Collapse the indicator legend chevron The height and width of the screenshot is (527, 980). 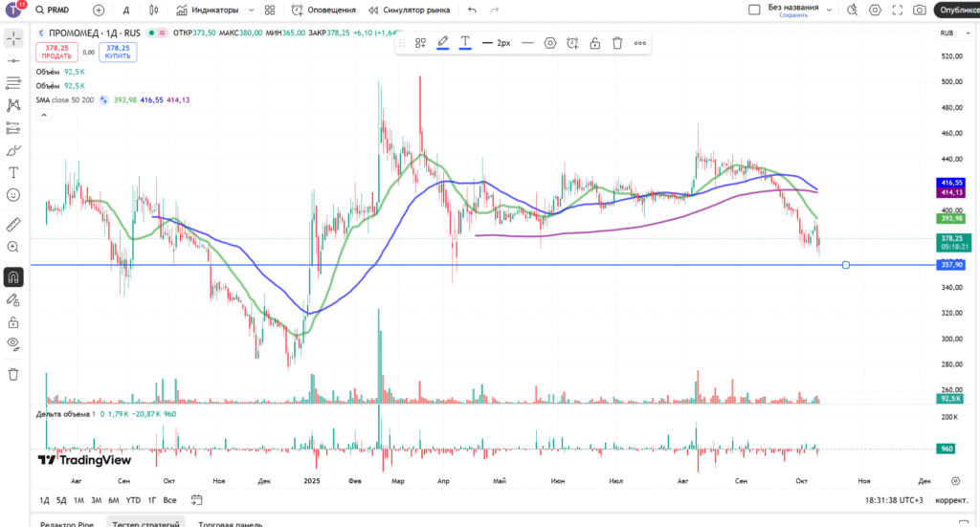coord(44,115)
